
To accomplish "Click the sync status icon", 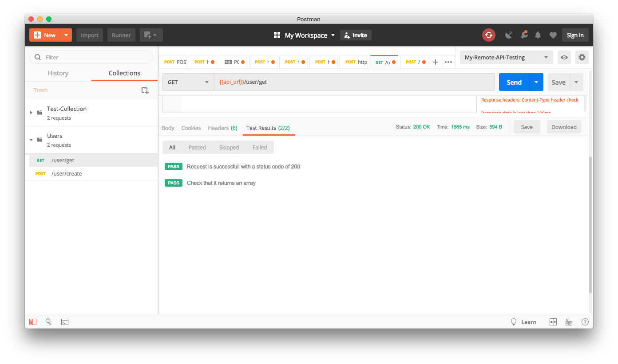I will click(x=488, y=35).
